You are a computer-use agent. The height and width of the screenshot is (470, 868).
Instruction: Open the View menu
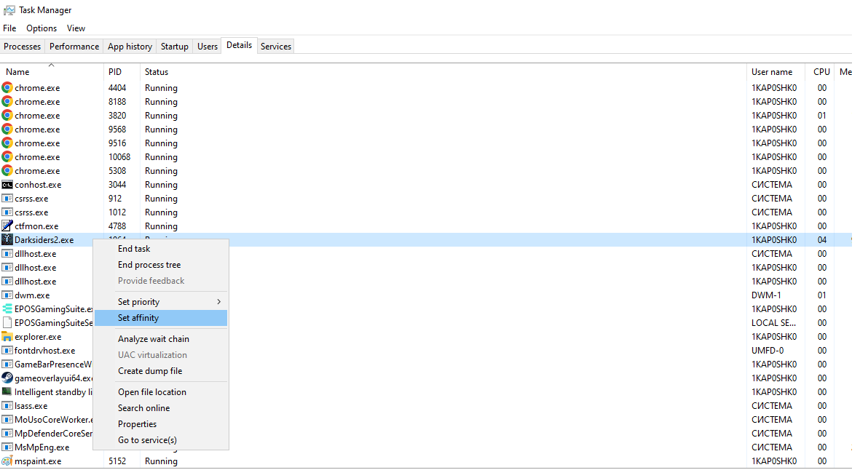(x=76, y=28)
